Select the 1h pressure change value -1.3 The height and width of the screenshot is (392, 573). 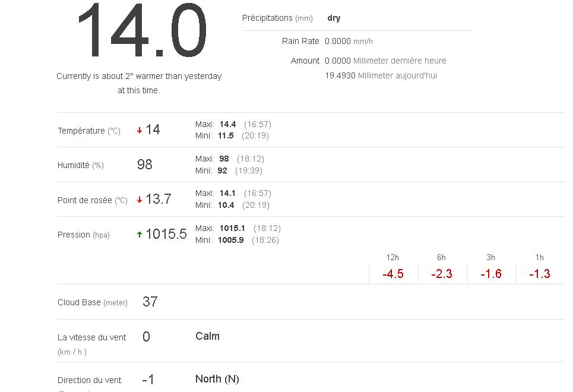point(539,274)
